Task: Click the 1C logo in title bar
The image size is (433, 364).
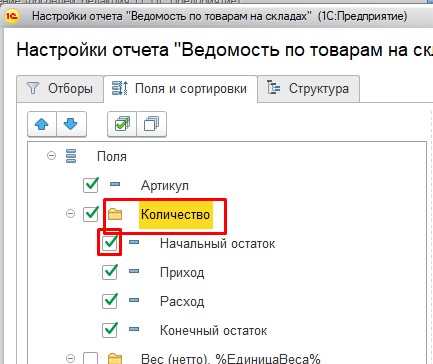Action: pyautogui.click(x=12, y=16)
